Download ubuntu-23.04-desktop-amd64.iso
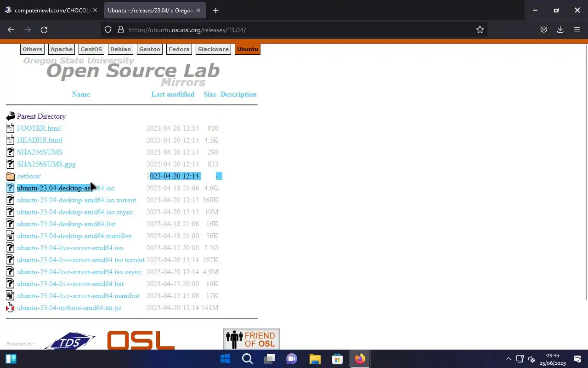 click(x=66, y=188)
